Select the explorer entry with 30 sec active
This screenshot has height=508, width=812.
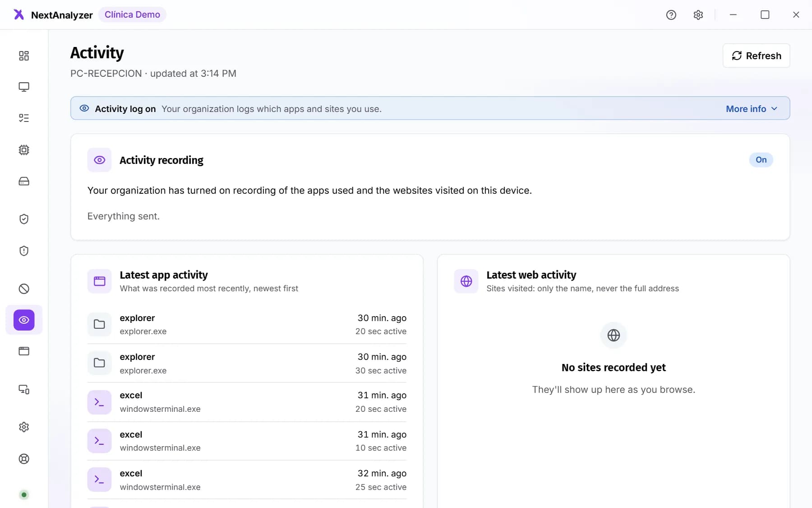[x=247, y=363]
